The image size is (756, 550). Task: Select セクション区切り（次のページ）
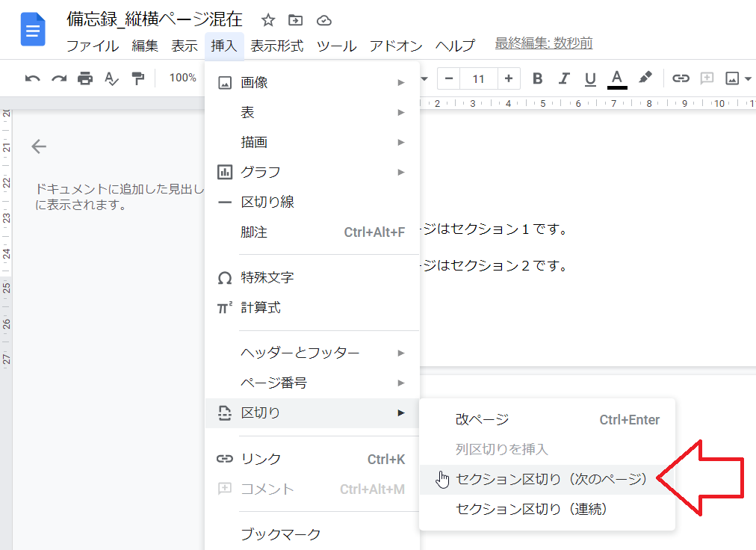click(548, 480)
